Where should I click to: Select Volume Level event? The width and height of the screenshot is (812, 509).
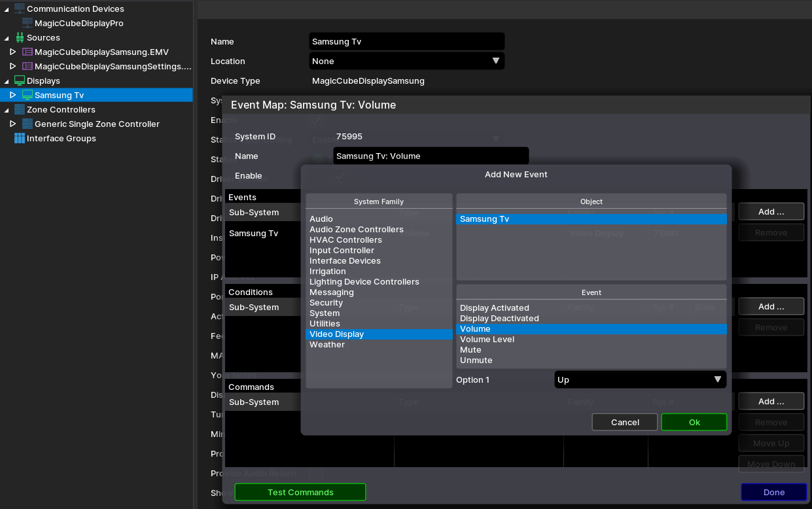(591, 340)
